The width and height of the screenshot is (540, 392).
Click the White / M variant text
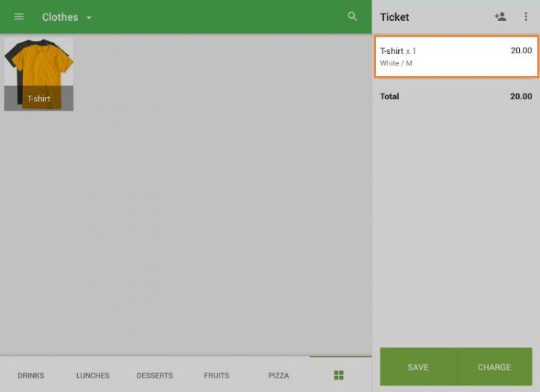(x=396, y=63)
